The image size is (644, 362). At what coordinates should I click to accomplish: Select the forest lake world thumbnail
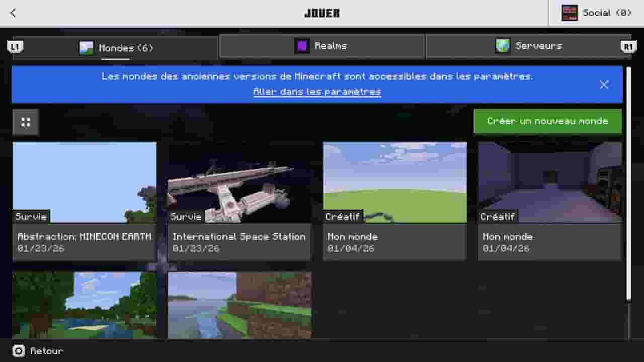point(85,305)
